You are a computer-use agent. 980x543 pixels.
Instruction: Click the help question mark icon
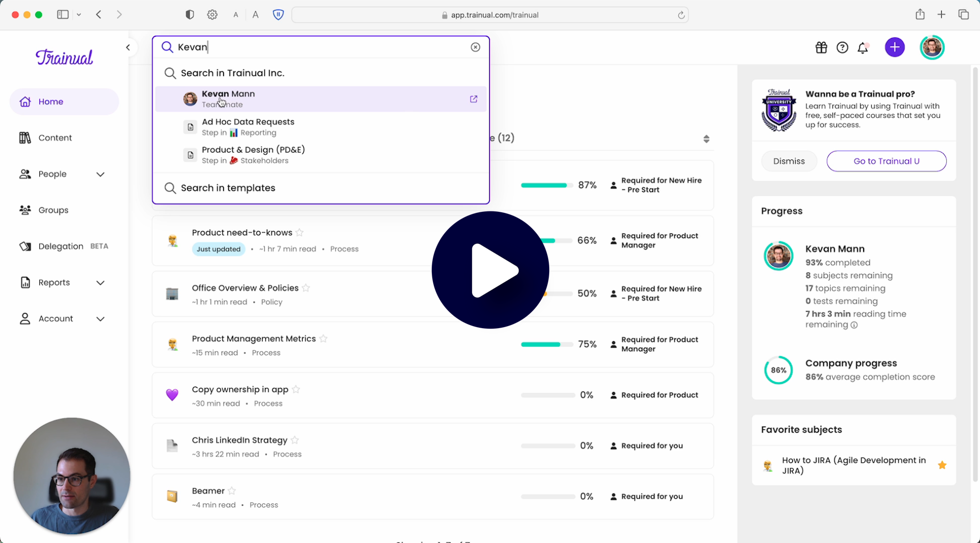click(842, 47)
